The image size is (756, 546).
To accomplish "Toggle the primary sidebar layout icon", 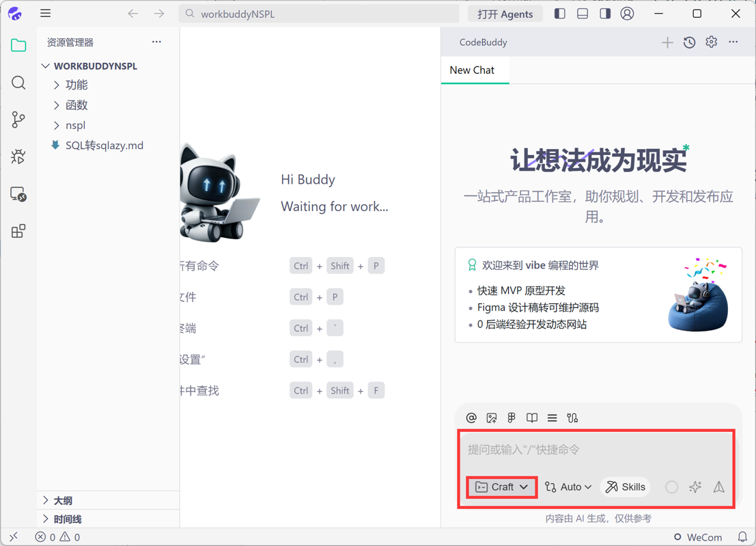I will pos(560,14).
